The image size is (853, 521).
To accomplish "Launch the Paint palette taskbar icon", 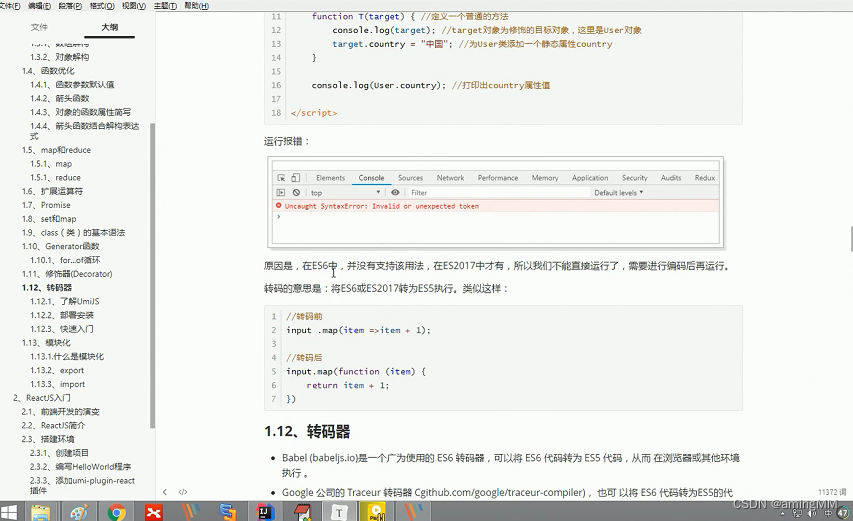I will tap(79, 512).
